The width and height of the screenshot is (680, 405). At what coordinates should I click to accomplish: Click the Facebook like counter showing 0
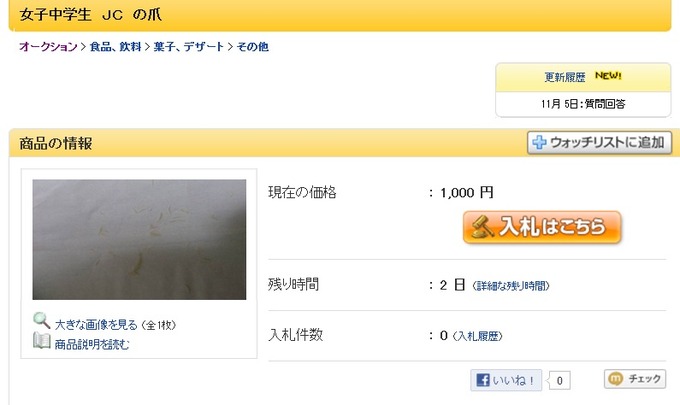559,381
